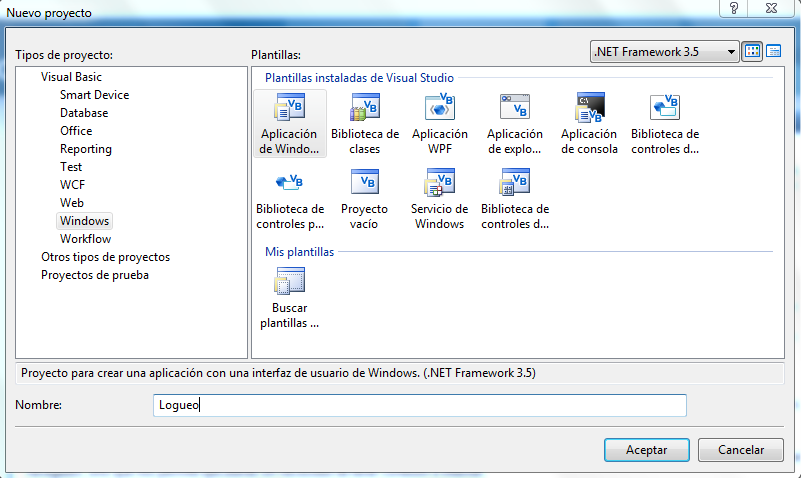This screenshot has width=801, height=478.
Task: Choose Biblioteca de controles template next to Aplicación de consola
Action: tap(665, 124)
